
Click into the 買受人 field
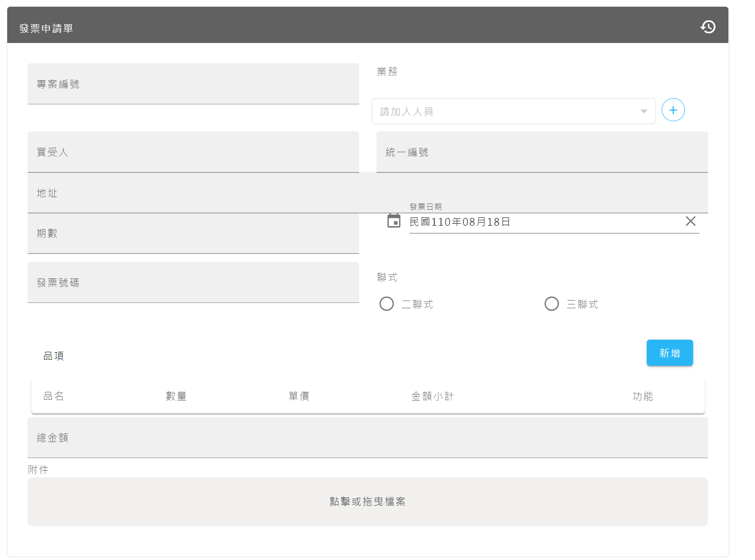193,152
